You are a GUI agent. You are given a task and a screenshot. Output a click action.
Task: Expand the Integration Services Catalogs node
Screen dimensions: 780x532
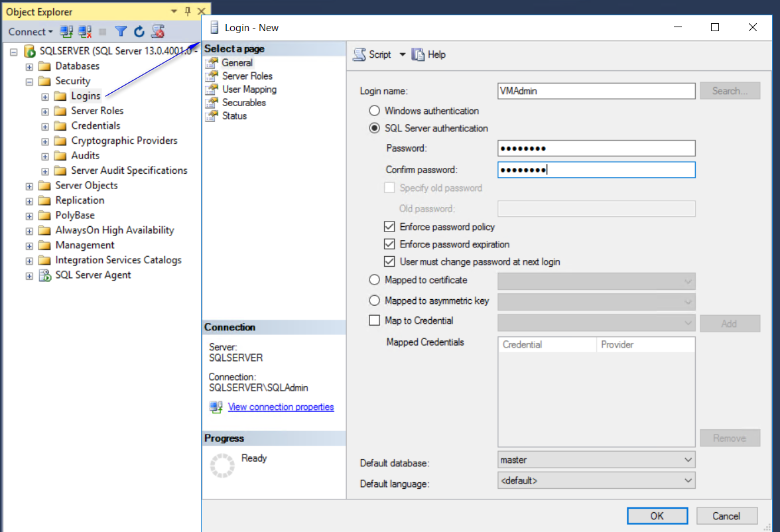[x=29, y=261]
